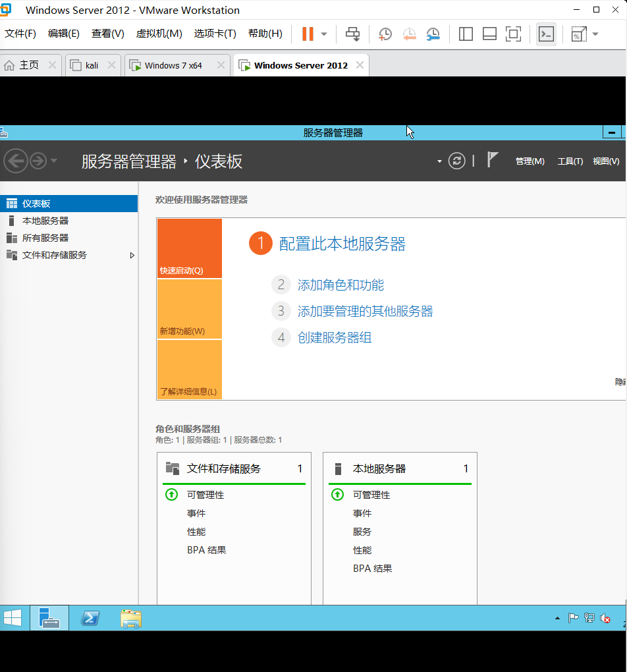Screen dimensions: 627x672
Task: Switch to the kali tab
Action: point(92,65)
